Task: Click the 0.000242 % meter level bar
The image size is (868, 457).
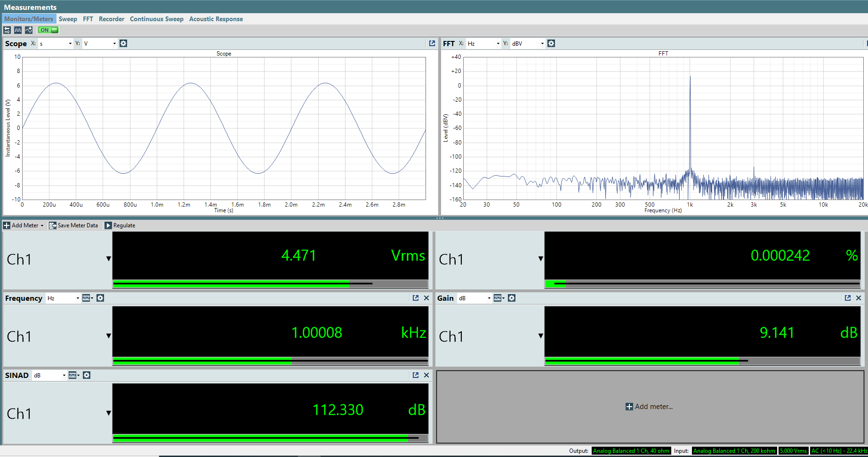Action: tap(702, 284)
